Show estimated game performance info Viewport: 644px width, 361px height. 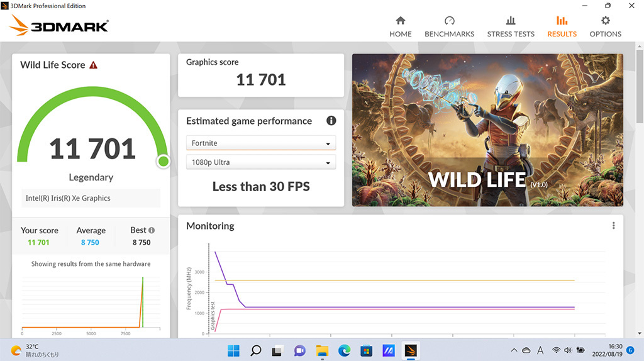[331, 121]
